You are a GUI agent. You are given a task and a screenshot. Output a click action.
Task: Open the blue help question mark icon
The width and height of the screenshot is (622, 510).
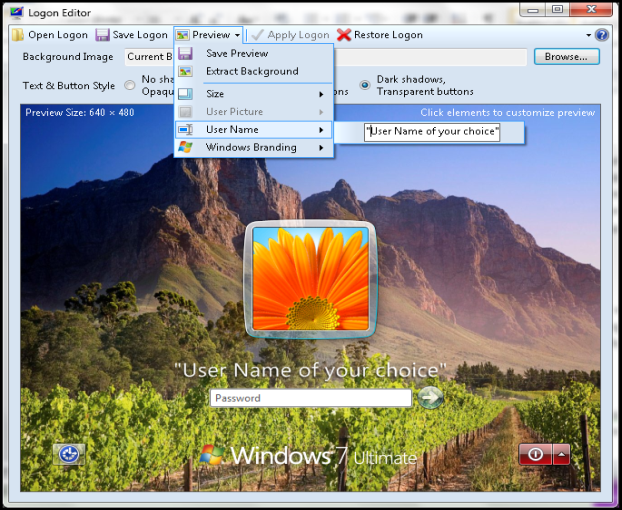point(601,35)
